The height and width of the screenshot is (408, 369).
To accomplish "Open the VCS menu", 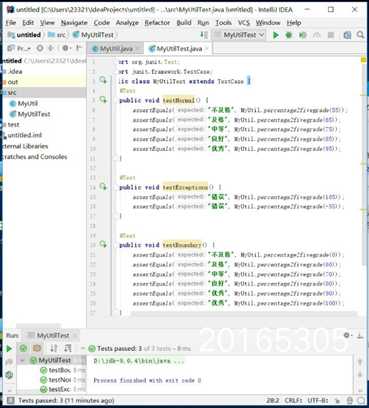I will (243, 23).
